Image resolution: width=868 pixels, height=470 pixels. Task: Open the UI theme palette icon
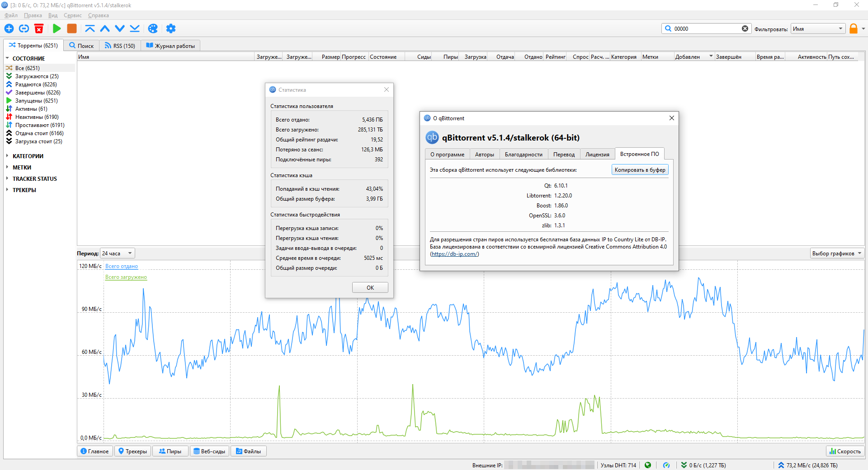click(x=153, y=28)
